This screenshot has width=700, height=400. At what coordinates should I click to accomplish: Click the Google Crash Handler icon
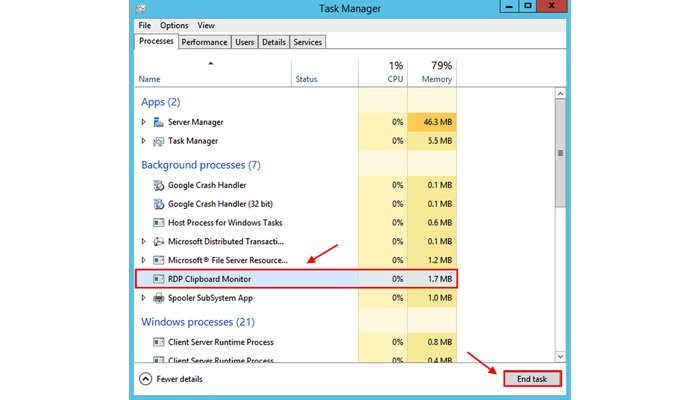click(158, 185)
